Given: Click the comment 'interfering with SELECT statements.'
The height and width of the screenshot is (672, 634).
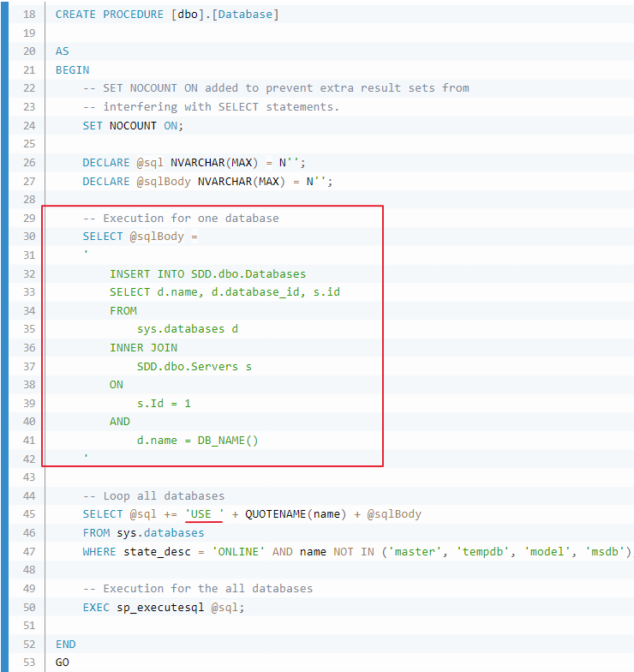Looking at the screenshot, I should tap(221, 106).
